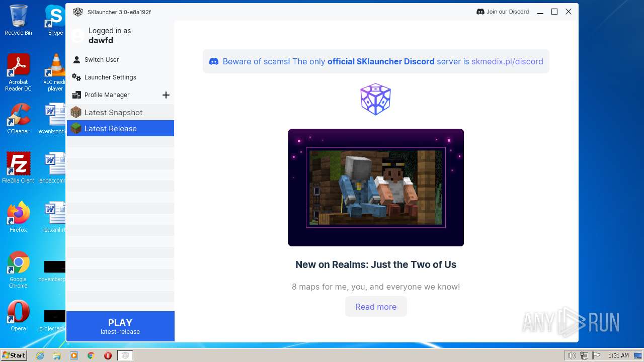
Task: Click the Read more button
Action: [376, 307]
